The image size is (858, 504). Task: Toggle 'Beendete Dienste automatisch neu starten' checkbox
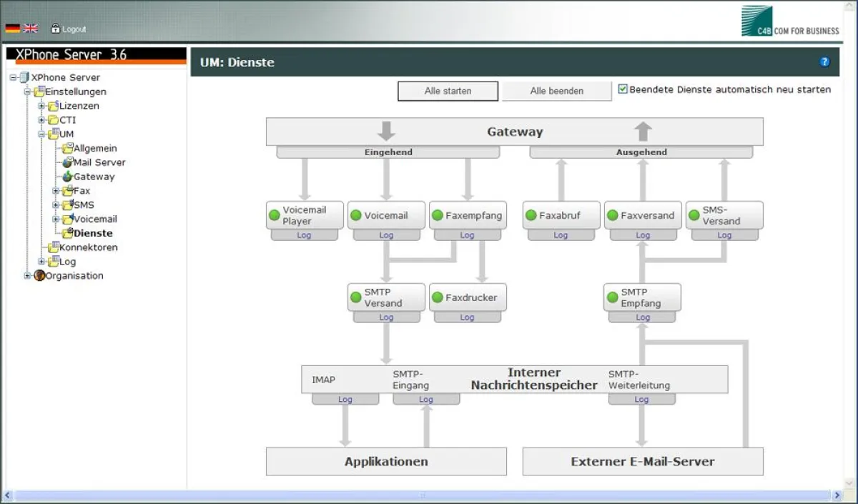click(x=623, y=89)
